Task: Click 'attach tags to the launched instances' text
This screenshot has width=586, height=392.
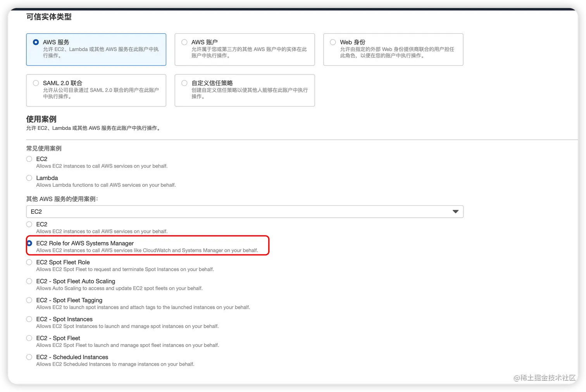Action: (x=143, y=308)
